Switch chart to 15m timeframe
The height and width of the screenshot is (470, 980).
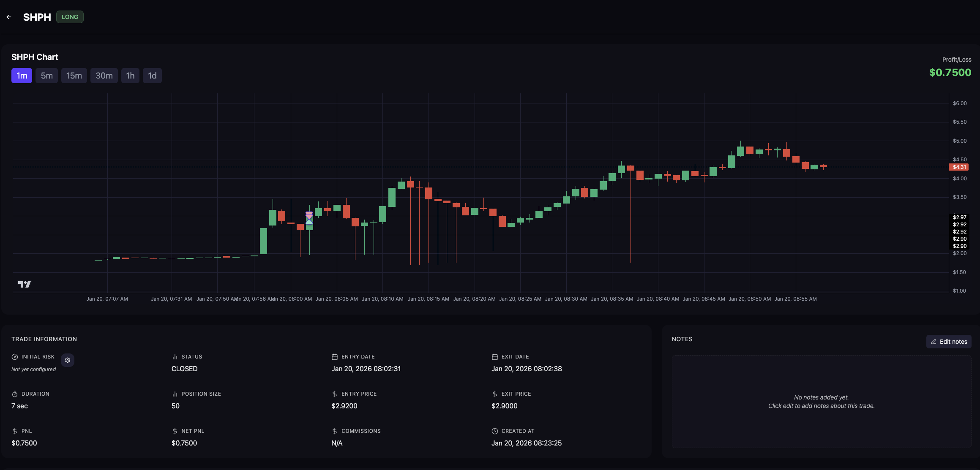coord(74,76)
